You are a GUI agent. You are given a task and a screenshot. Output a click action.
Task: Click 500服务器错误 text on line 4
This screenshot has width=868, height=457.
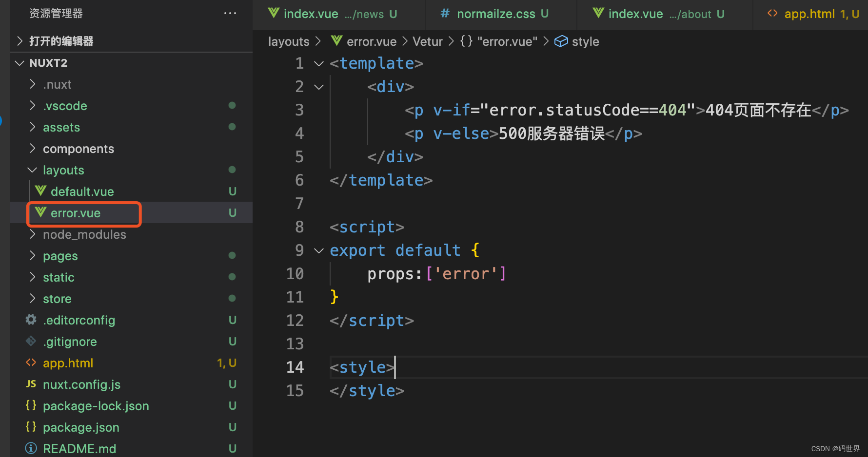click(x=552, y=133)
